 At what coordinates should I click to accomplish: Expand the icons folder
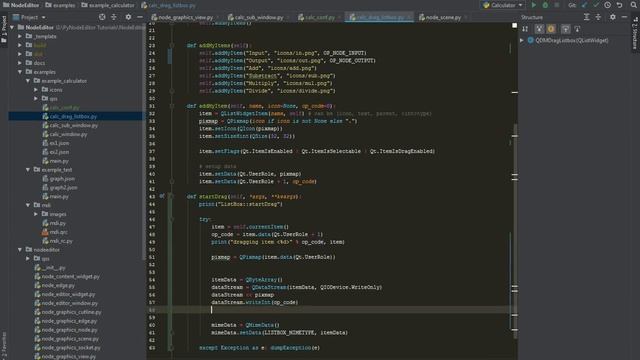pos(36,90)
